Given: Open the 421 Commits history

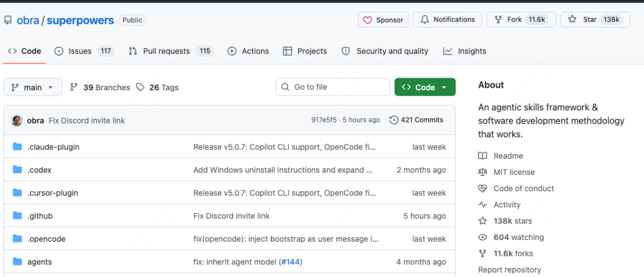Looking at the screenshot, I should coord(416,120).
